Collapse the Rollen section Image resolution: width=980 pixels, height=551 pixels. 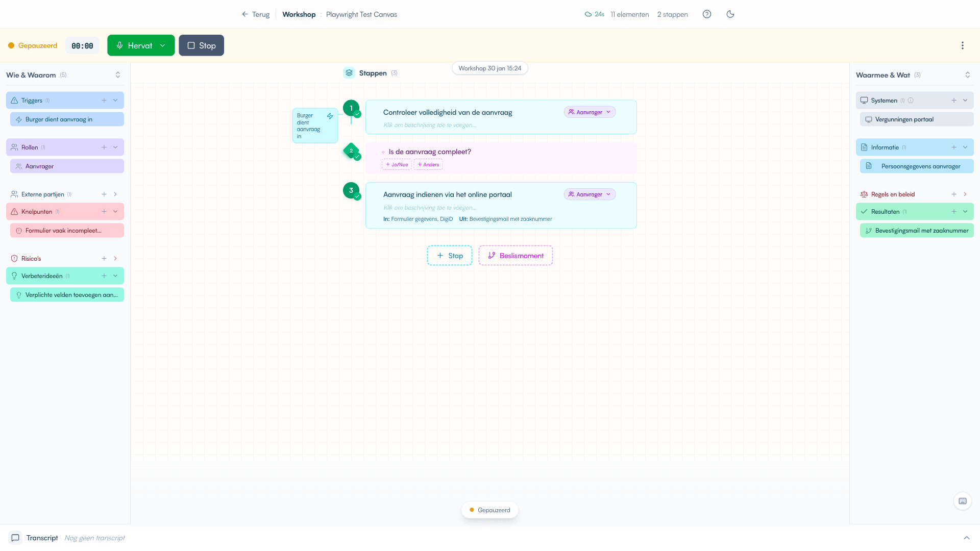coord(115,147)
